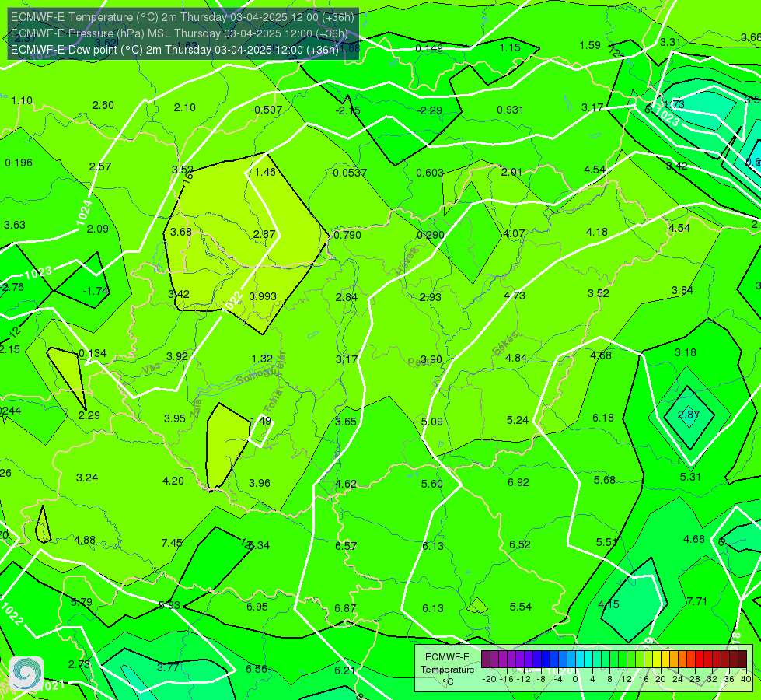Click the dew point value 4.84
This screenshot has height=700, width=761.
click(516, 358)
